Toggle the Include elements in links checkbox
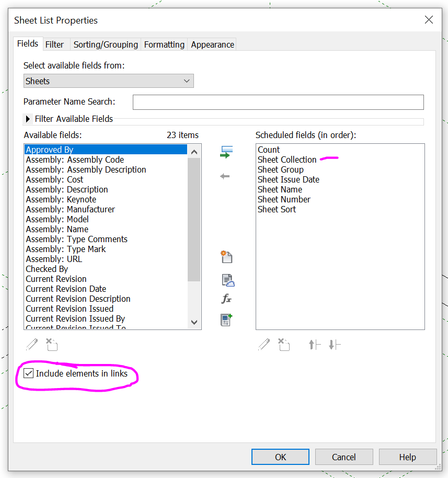The width and height of the screenshot is (448, 478). tap(28, 373)
